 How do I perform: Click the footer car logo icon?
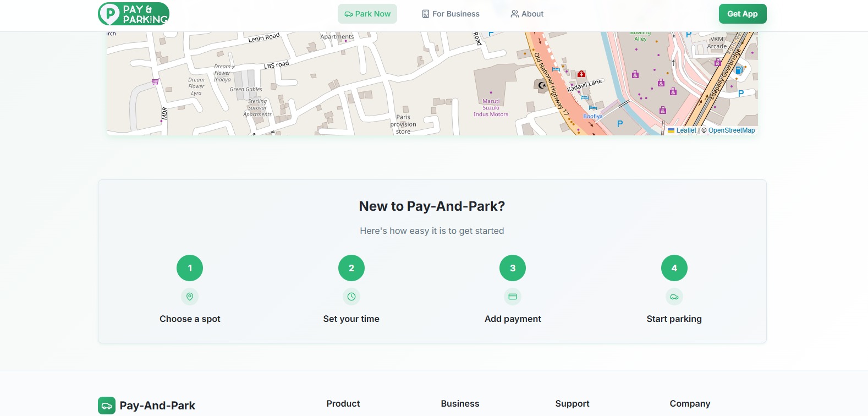point(107,406)
